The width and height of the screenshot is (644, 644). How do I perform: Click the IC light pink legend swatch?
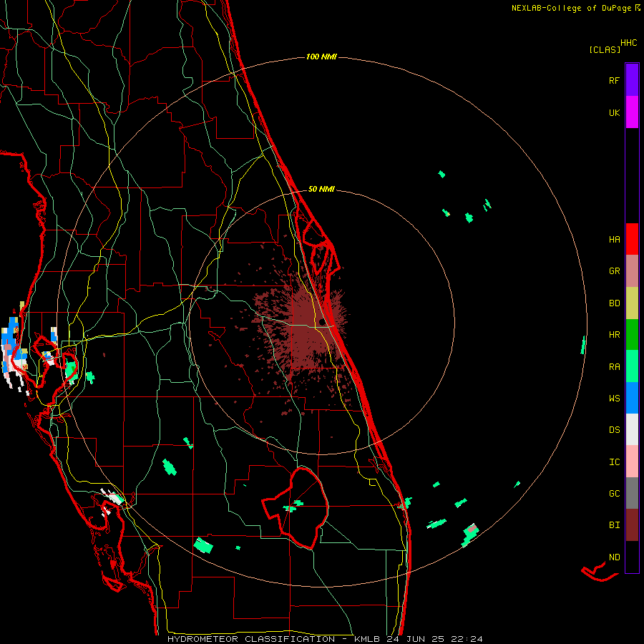632,462
